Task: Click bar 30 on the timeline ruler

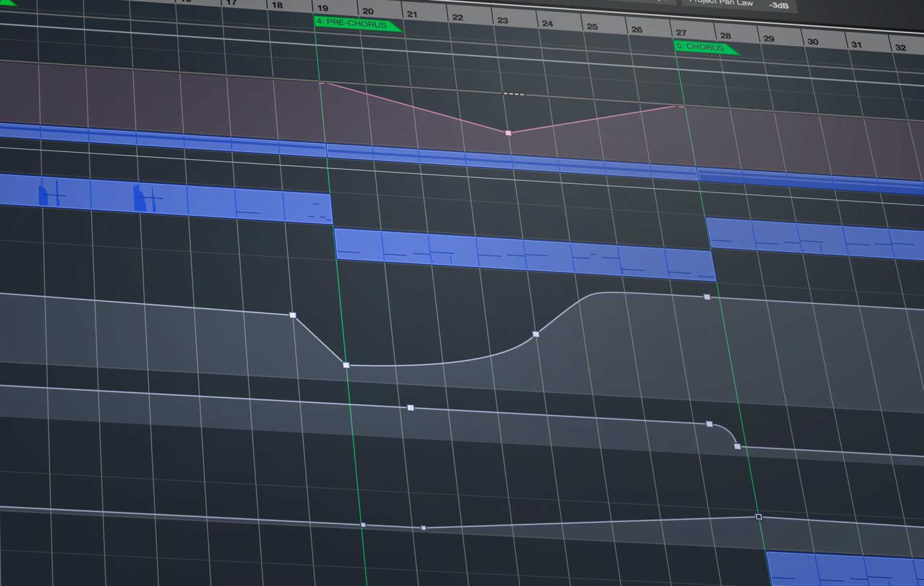Action: point(813,42)
